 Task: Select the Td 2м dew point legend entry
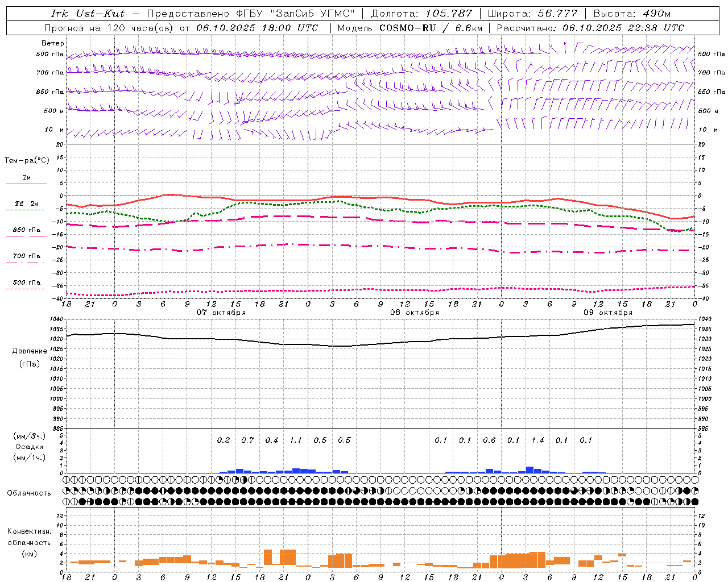(x=27, y=203)
